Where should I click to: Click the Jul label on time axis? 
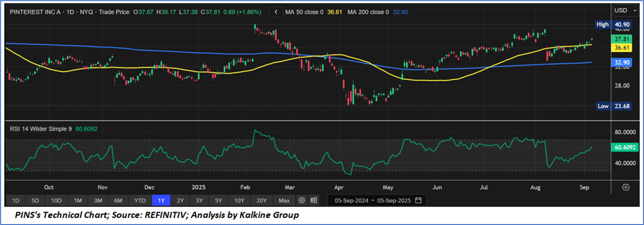click(x=484, y=187)
